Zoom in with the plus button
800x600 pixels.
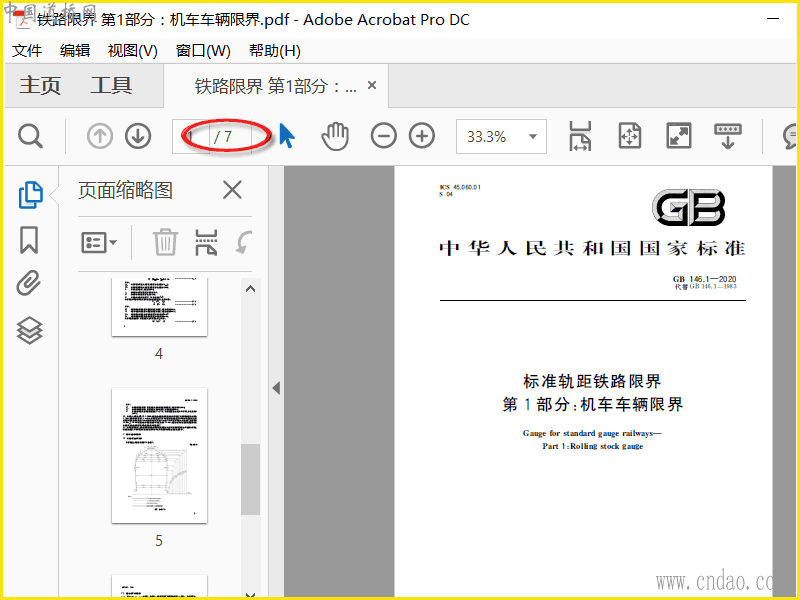pos(422,136)
